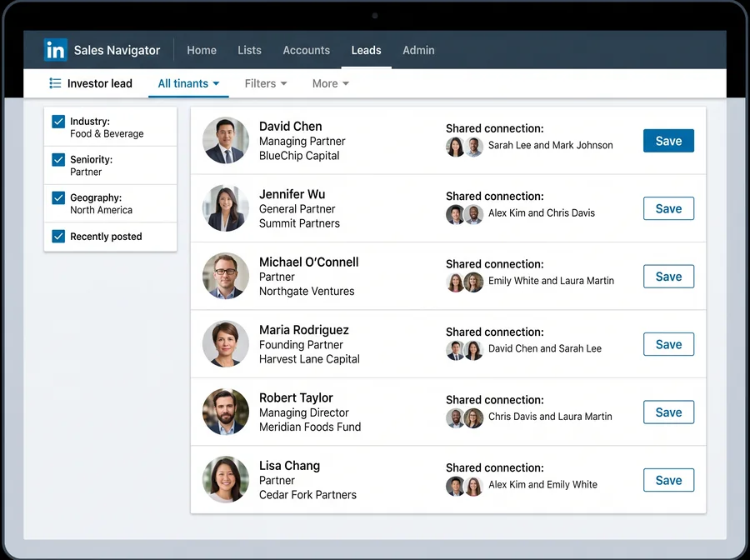The height and width of the screenshot is (560, 750).
Task: Uncheck the Industry Food & Beverage filter
Action: [x=58, y=122]
